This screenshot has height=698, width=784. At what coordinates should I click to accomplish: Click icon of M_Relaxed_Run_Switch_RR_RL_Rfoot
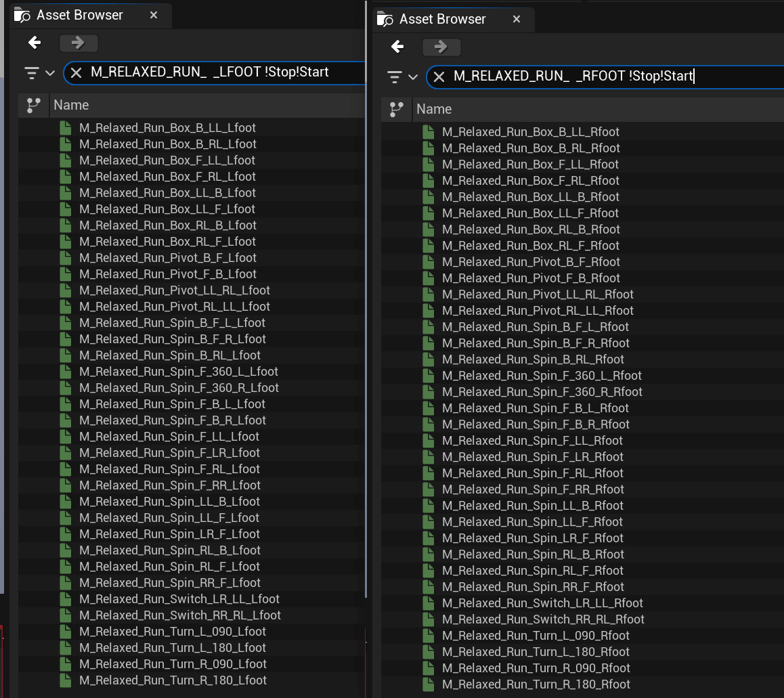click(x=429, y=619)
